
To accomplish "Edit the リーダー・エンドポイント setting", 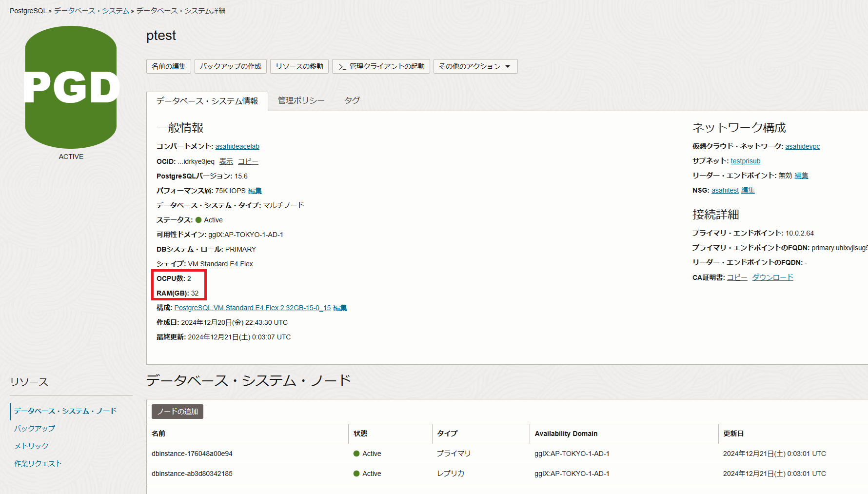I will 801,176.
